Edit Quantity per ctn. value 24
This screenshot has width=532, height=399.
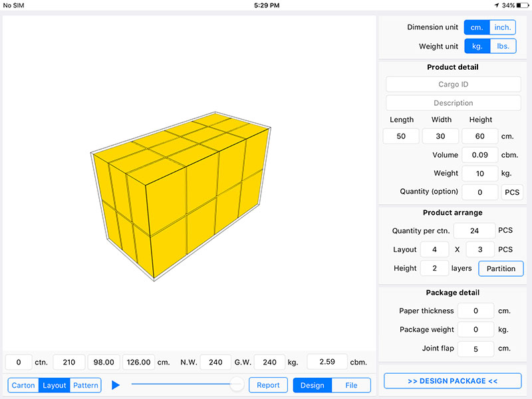474,231
